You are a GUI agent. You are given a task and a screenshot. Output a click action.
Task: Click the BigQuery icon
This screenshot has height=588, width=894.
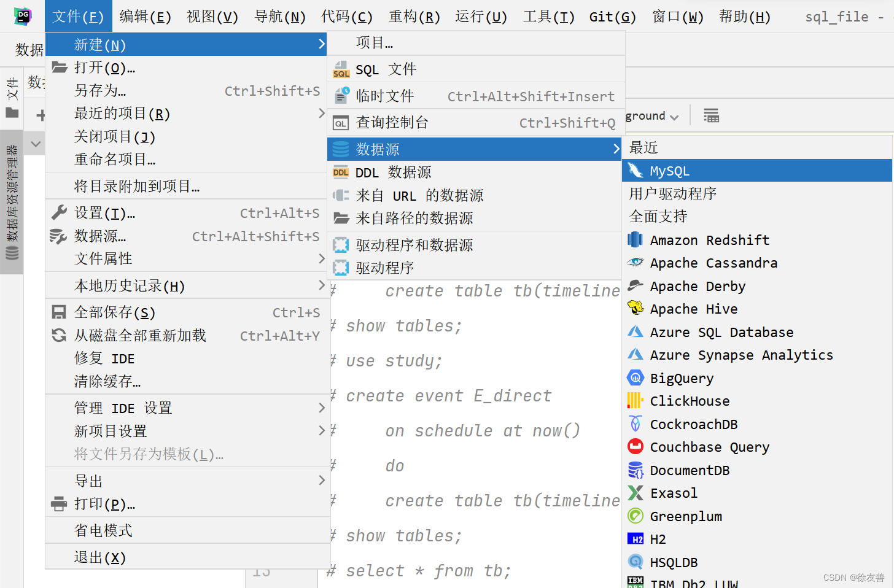636,377
